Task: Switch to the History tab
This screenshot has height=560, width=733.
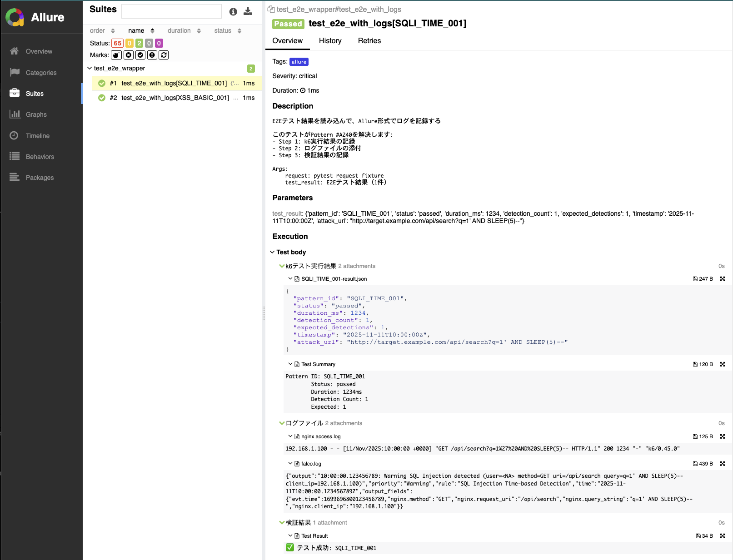Action: [x=330, y=41]
